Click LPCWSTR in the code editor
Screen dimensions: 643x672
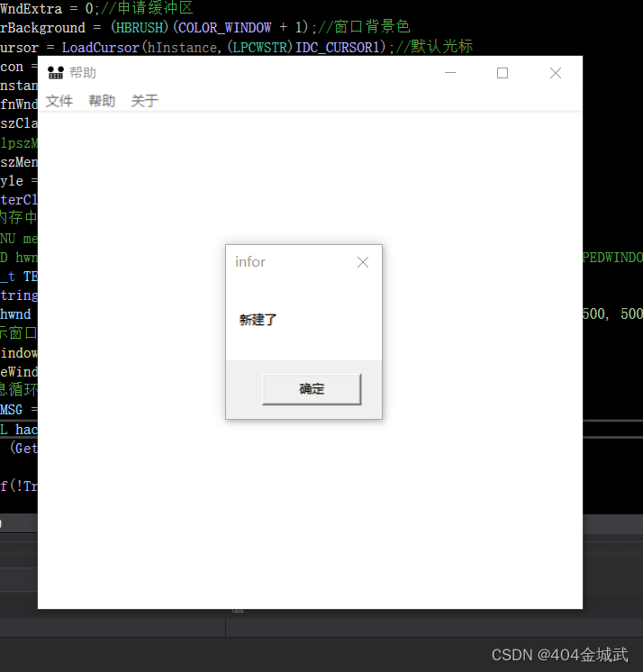pos(260,47)
